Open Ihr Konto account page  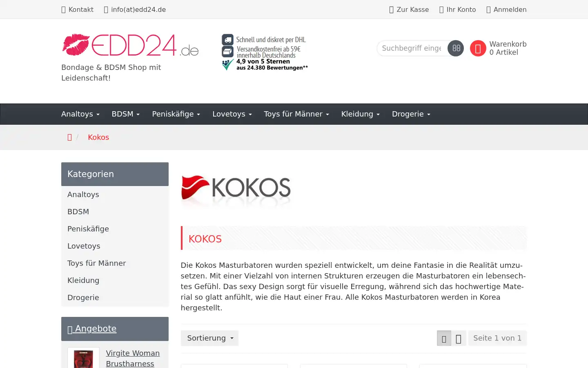pos(457,9)
